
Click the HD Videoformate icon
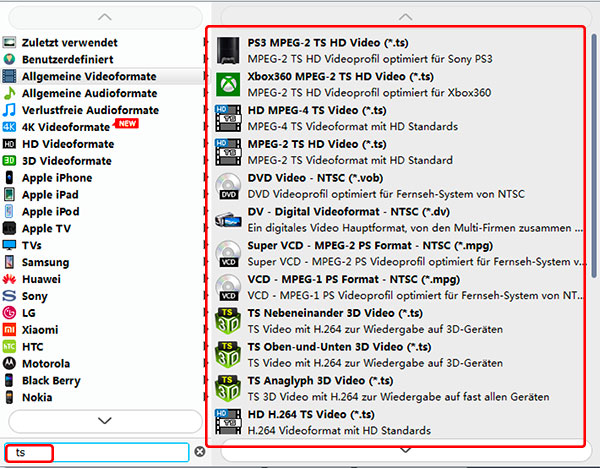9,144
